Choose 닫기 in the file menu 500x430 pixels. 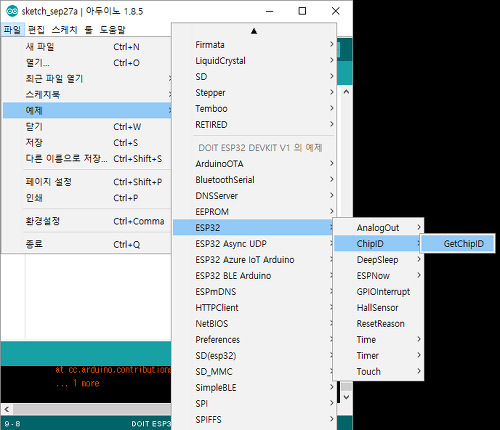coord(87,127)
